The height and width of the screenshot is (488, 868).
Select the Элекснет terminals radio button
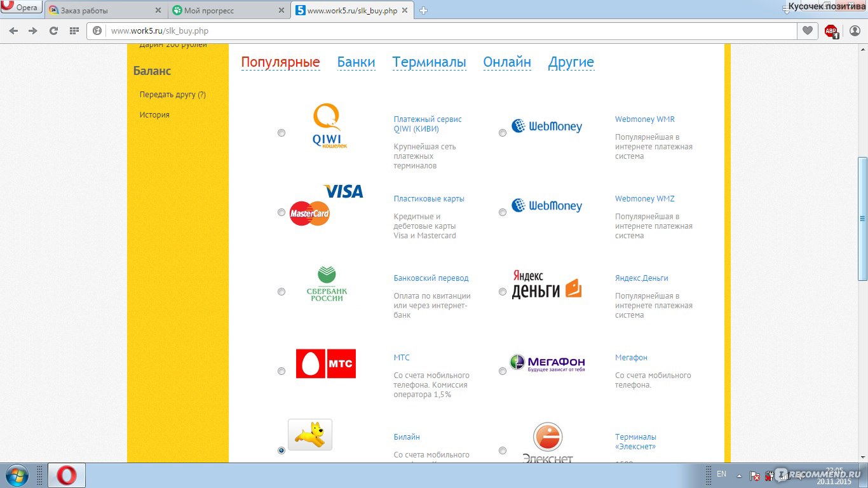pos(503,451)
